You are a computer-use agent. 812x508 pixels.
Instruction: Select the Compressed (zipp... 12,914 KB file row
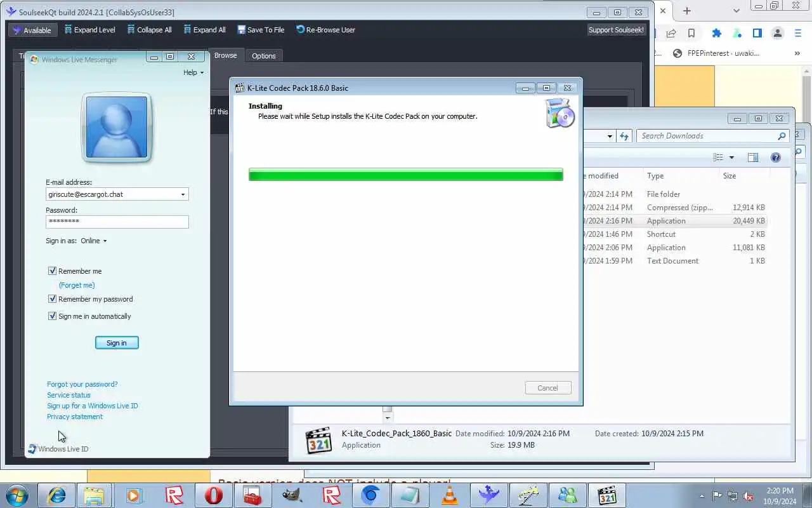pos(675,208)
